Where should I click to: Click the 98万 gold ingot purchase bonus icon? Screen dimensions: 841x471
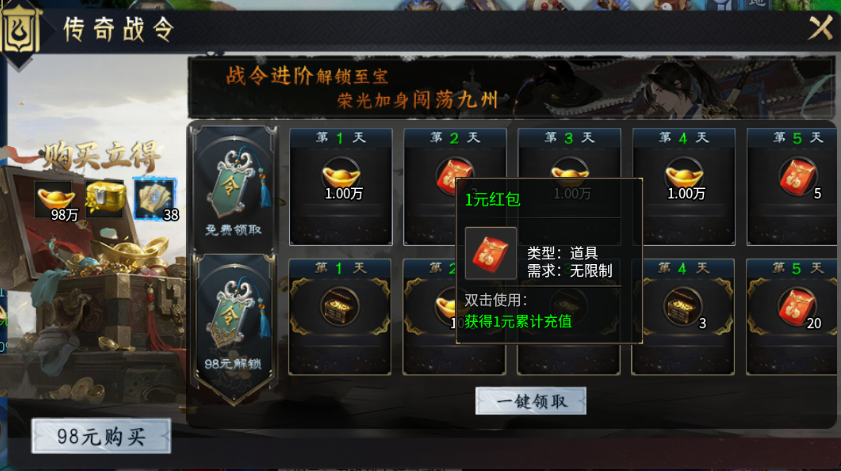[x=55, y=201]
